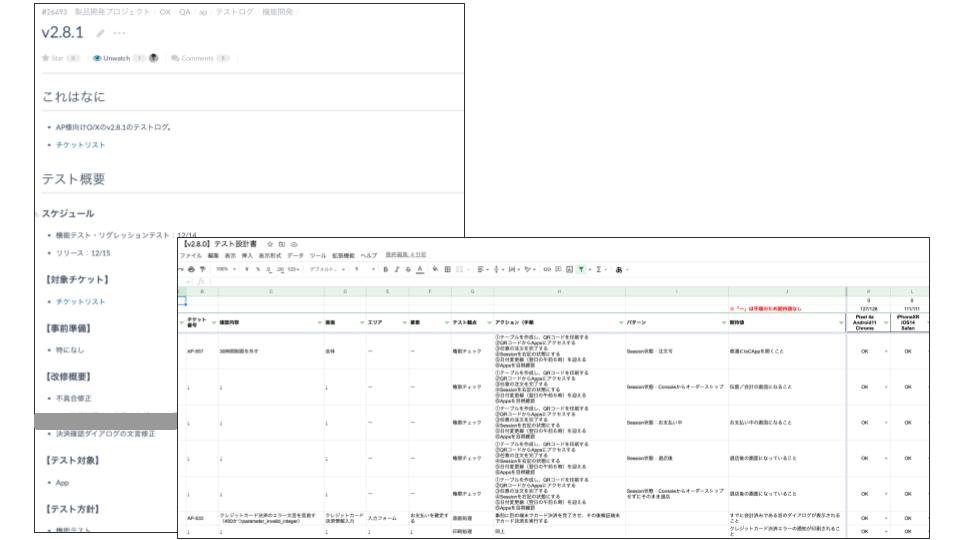Open the fill color picker
This screenshot has height=540, width=960.
pyautogui.click(x=435, y=269)
